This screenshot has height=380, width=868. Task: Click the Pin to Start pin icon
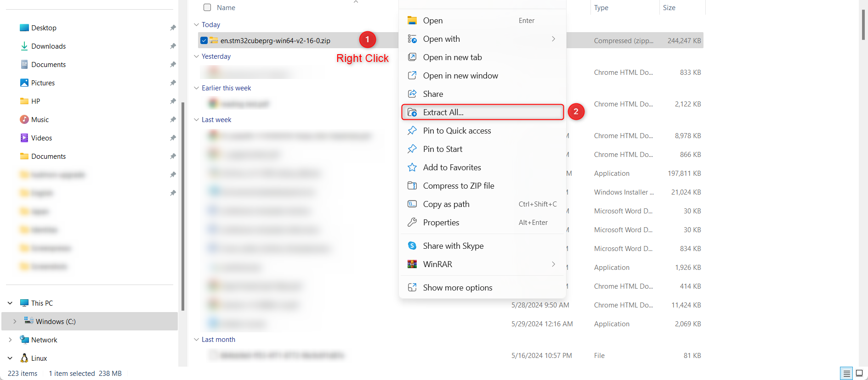click(412, 149)
